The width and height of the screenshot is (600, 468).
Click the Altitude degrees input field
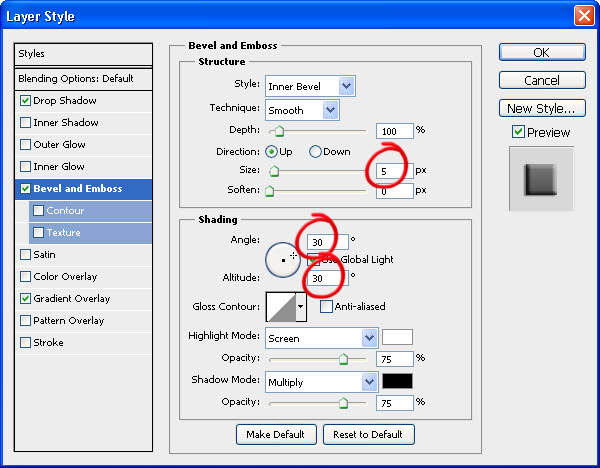point(328,278)
